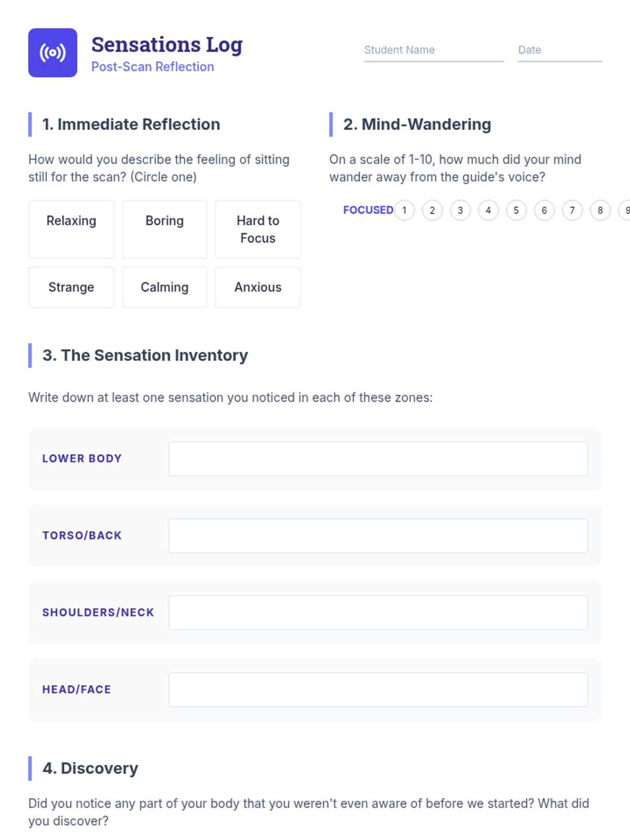This screenshot has width=630, height=840.
Task: Select rating 2 on mind-wandering scale
Action: [x=432, y=211]
